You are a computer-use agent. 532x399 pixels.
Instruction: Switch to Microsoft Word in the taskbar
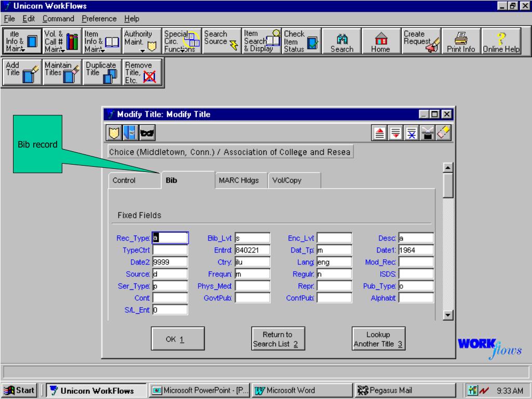[302, 391]
